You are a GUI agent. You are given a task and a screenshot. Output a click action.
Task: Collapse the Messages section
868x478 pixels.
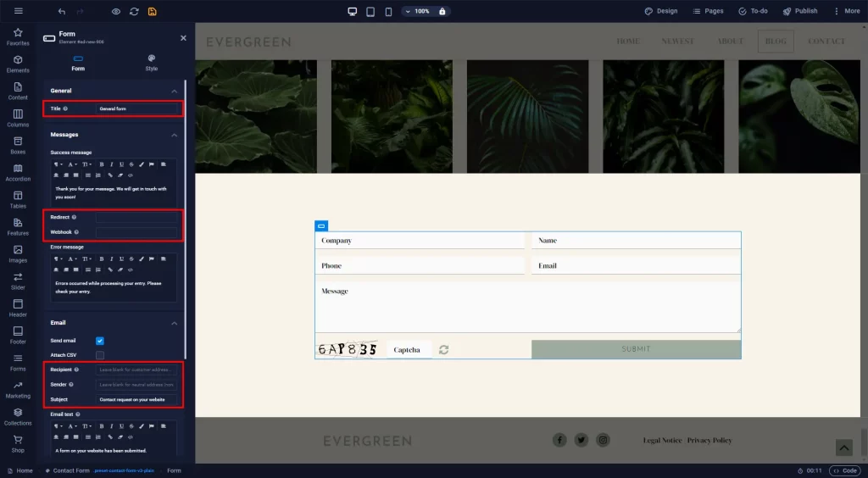click(x=175, y=135)
